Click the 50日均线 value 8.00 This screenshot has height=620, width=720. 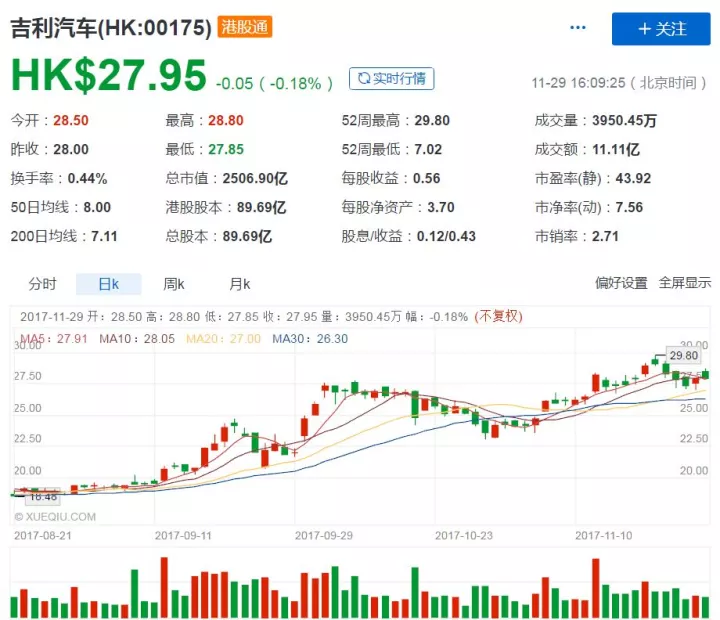pos(97,207)
